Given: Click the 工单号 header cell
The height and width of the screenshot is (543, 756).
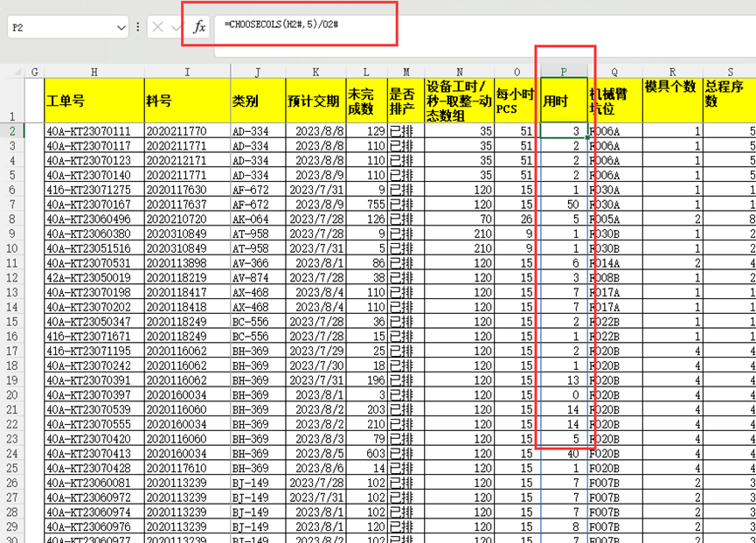Looking at the screenshot, I should point(94,101).
